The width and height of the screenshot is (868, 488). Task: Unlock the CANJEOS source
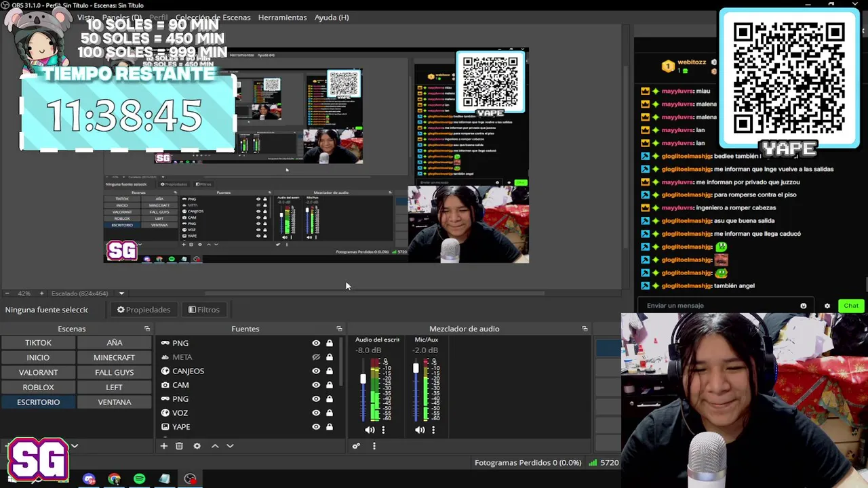[330, 371]
